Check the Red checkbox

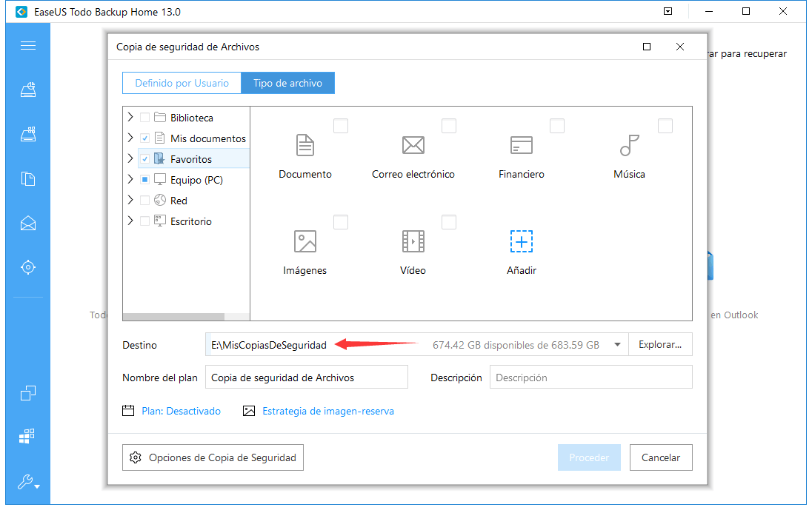click(145, 200)
